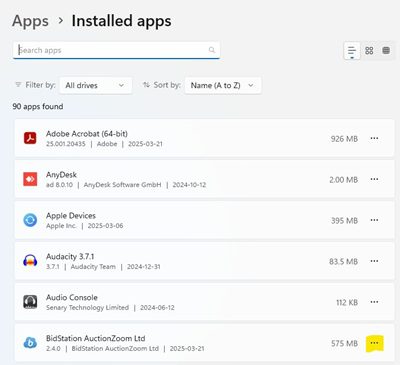The width and height of the screenshot is (400, 365).
Task: Click the Sort by label
Action: (167, 85)
